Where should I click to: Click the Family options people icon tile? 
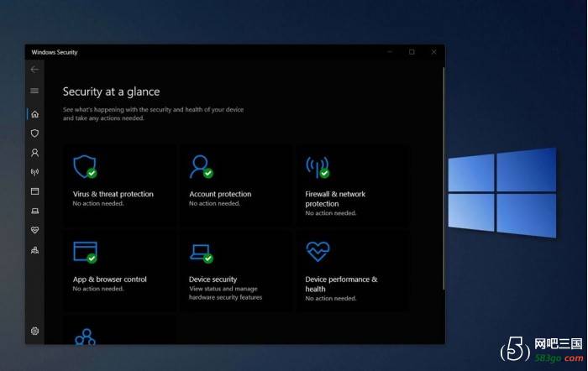point(85,337)
